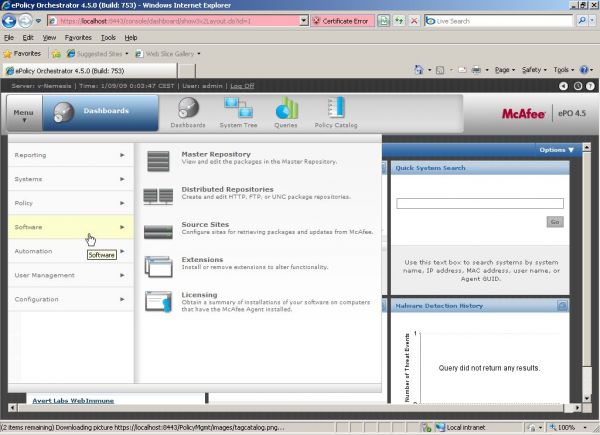Open the Edit menu
Image resolution: width=600 pixels, height=435 pixels.
click(28, 37)
